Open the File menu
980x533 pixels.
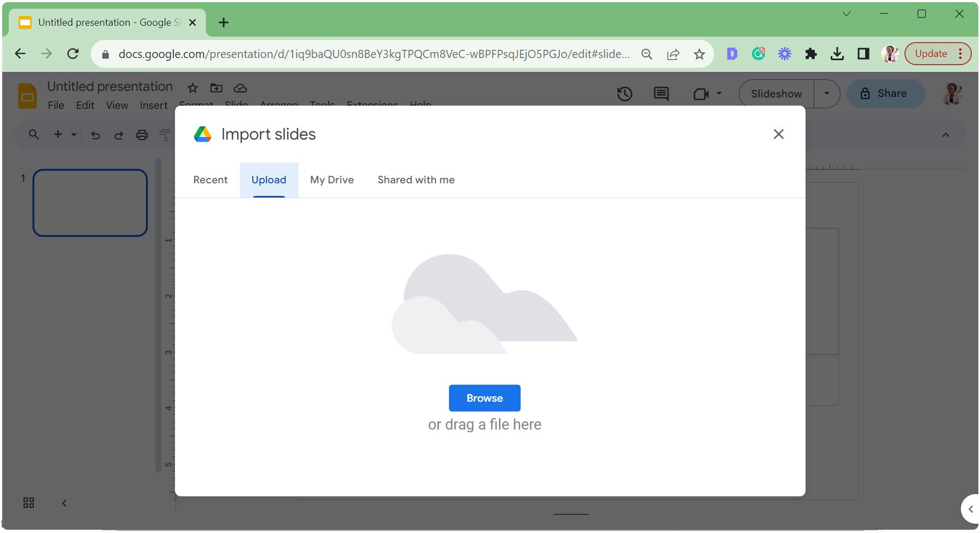[56, 105]
